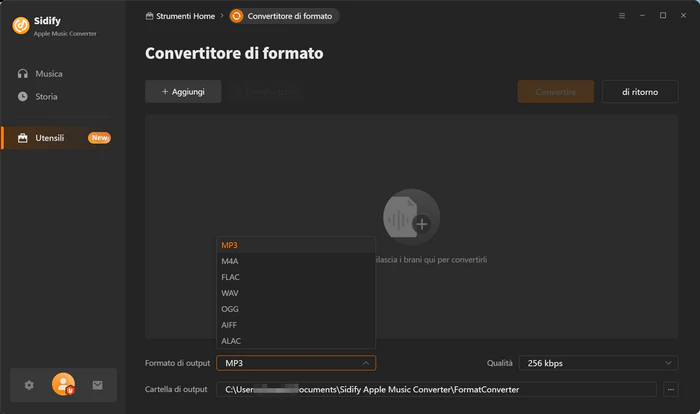
Task: Browse output folder with three-dots button
Action: 671,389
